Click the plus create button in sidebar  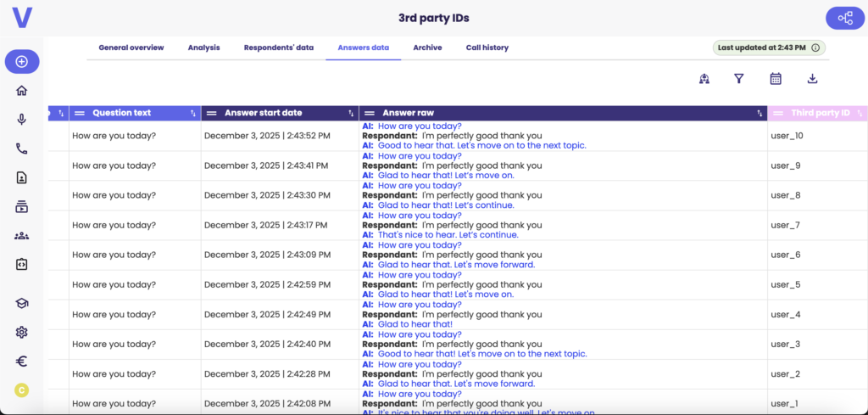coord(22,61)
